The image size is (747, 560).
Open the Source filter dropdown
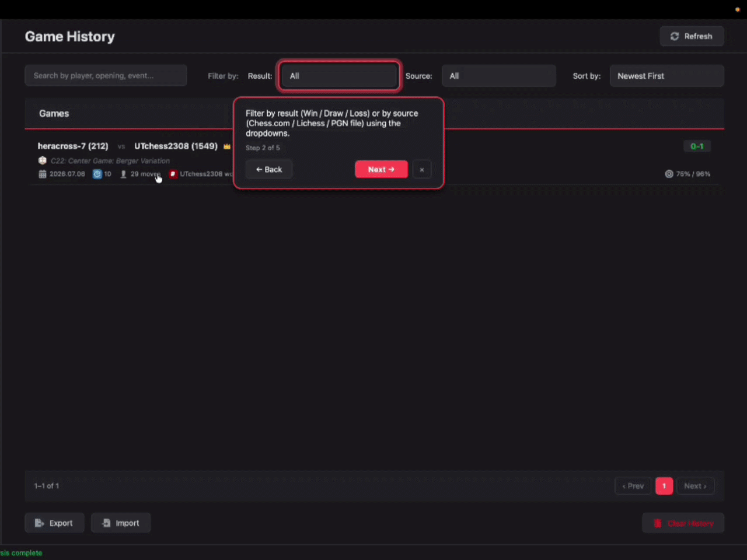point(498,76)
